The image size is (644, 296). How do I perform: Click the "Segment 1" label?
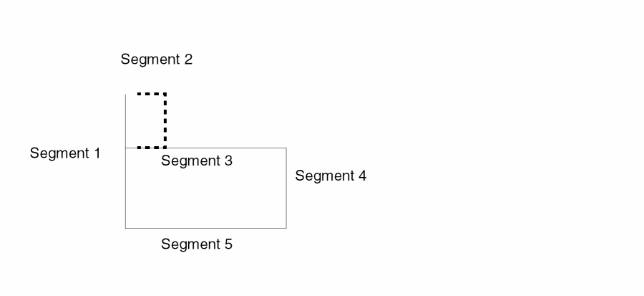65,153
